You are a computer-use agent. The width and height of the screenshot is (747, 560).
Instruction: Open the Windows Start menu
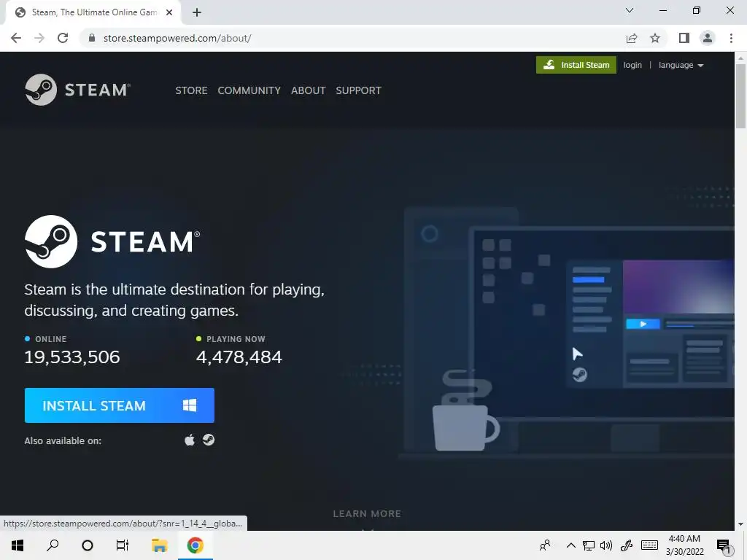click(x=18, y=545)
